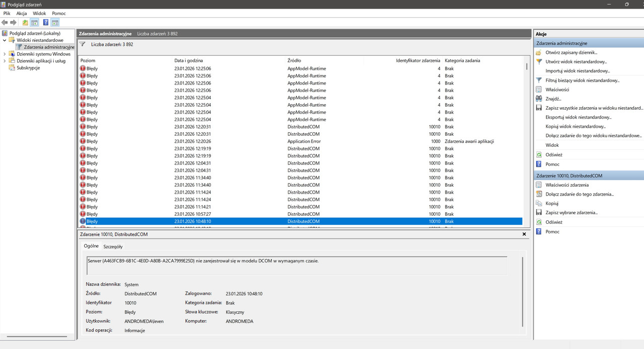
Task: Select the DistributedCOM event at 10:57:27
Action: point(301,214)
